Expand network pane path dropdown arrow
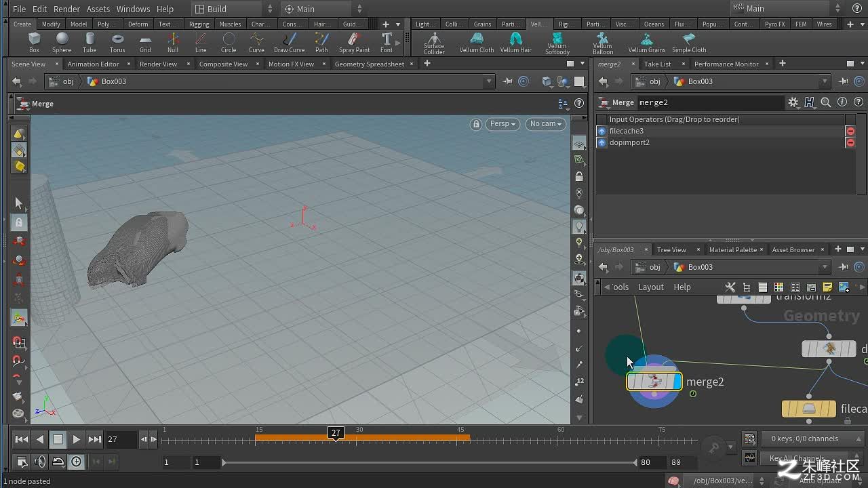 pyautogui.click(x=825, y=267)
